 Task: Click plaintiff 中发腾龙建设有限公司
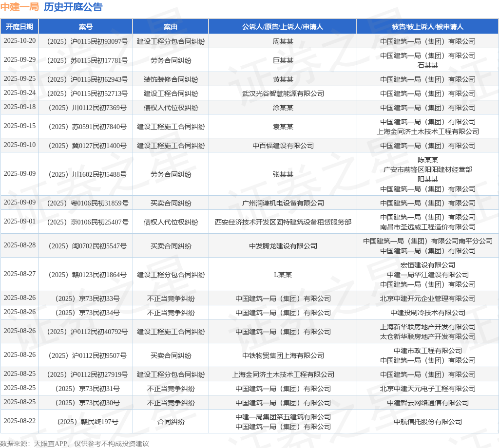(283, 246)
